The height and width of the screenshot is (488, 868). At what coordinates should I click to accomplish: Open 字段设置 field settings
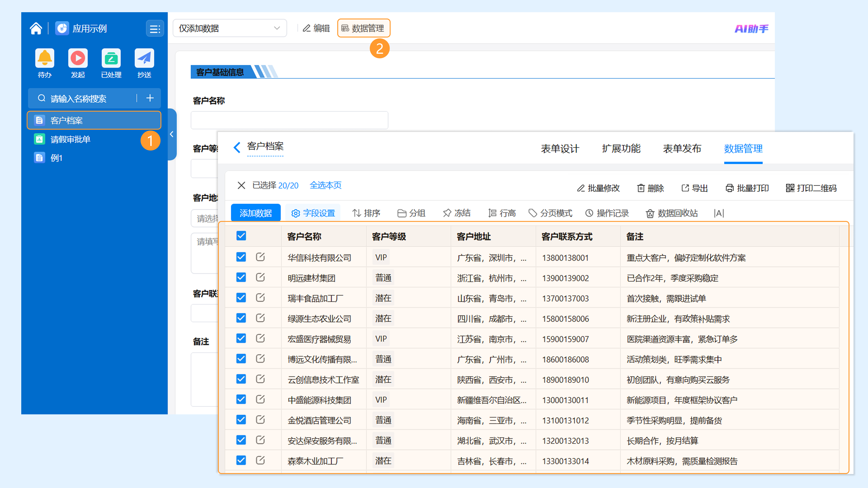coord(313,213)
